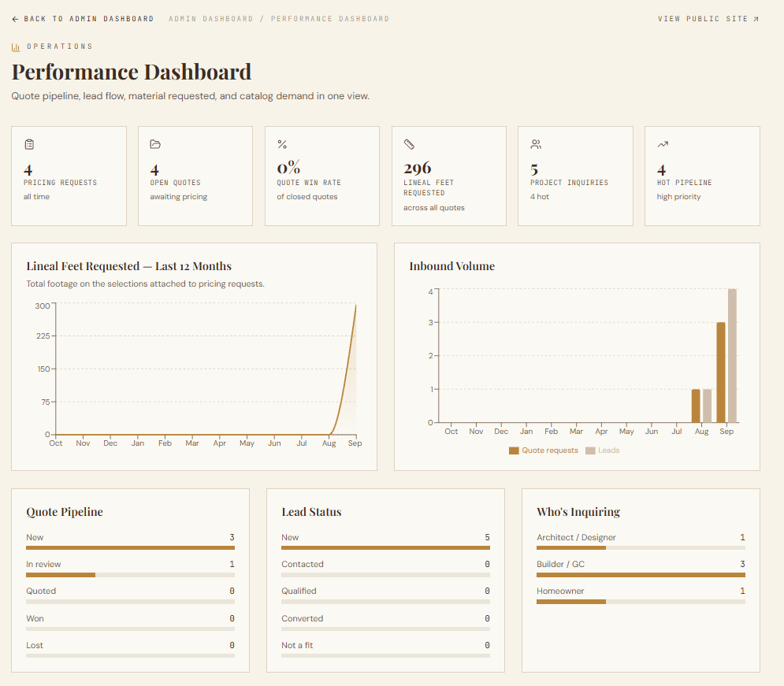Click the 5 Project Inquiries value
This screenshot has height=686, width=784.
pos(534,170)
